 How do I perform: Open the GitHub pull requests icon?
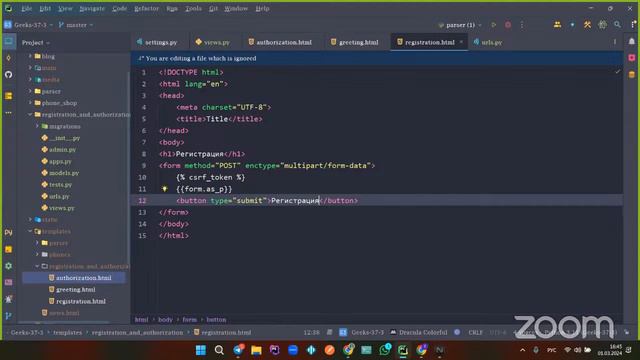click(9, 75)
